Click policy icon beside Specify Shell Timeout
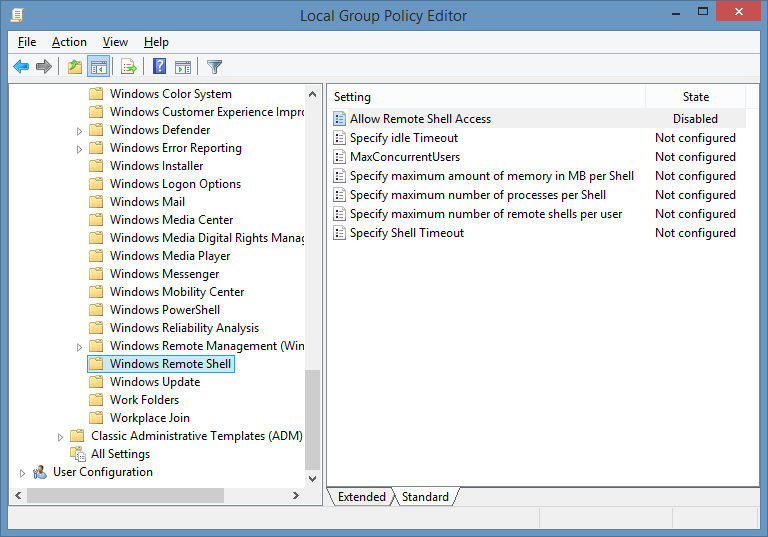 click(339, 233)
